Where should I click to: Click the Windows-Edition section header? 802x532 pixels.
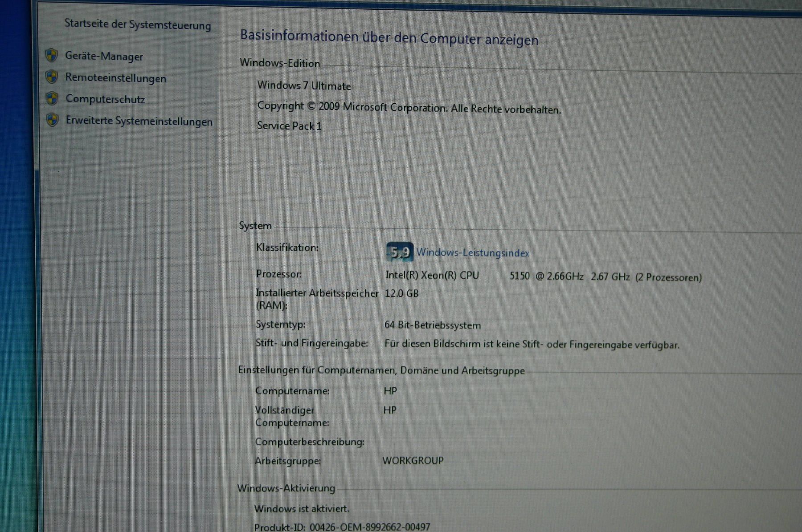coord(280,63)
